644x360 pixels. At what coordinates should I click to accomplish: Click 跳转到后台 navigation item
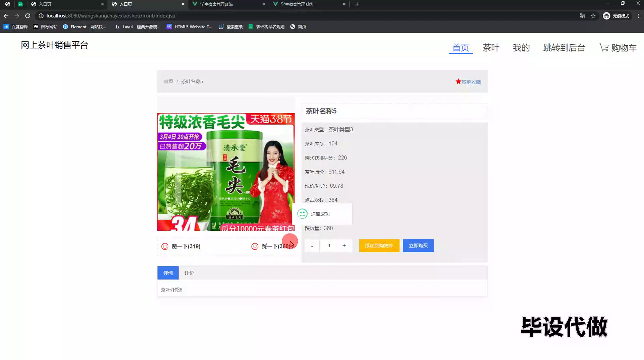click(x=564, y=48)
